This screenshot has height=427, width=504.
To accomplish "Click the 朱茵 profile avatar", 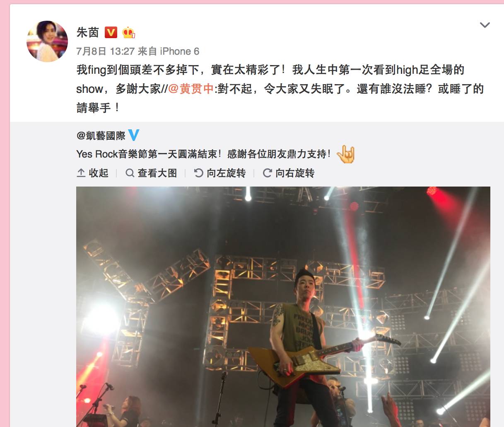I will tap(47, 41).
